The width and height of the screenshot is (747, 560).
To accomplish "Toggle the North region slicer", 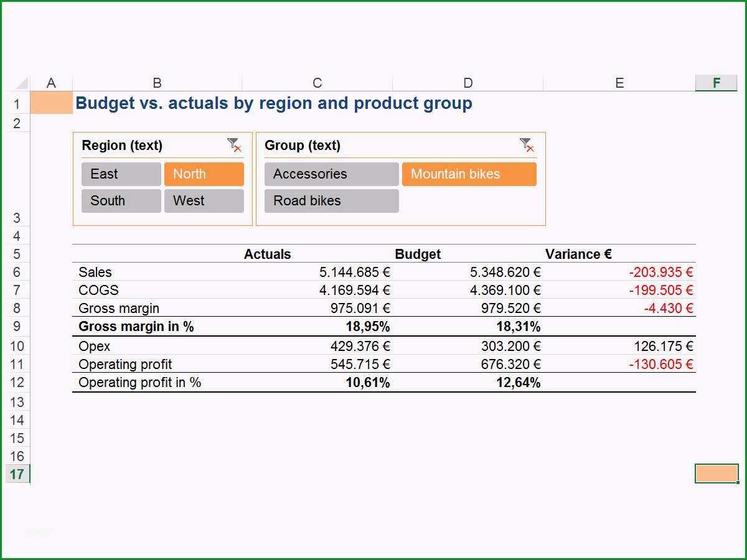I will (x=204, y=174).
